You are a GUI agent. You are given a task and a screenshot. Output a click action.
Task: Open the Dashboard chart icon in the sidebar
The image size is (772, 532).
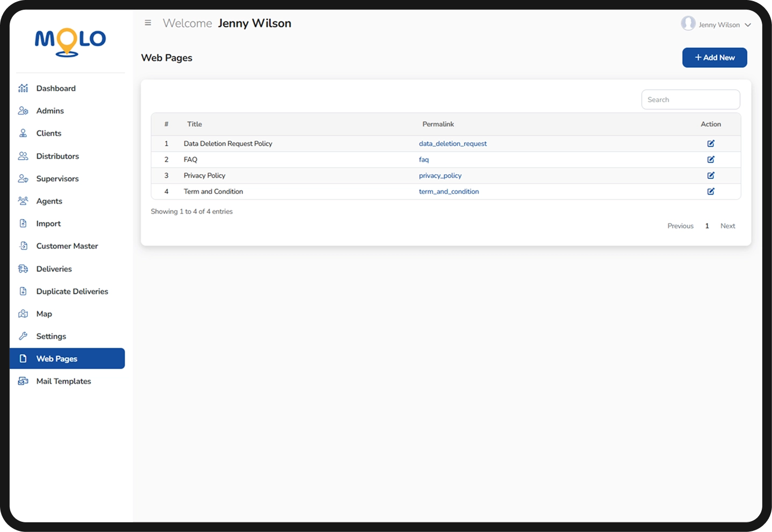[x=23, y=88]
